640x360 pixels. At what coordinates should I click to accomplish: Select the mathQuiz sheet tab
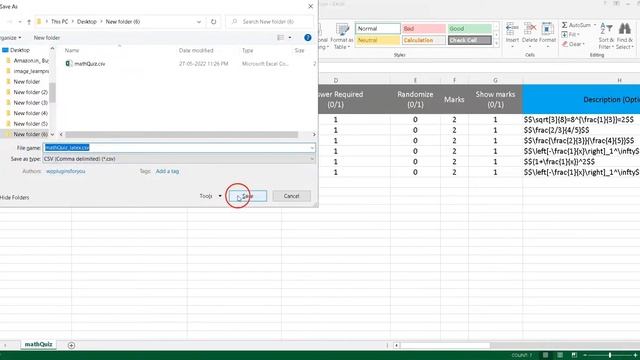click(x=38, y=344)
